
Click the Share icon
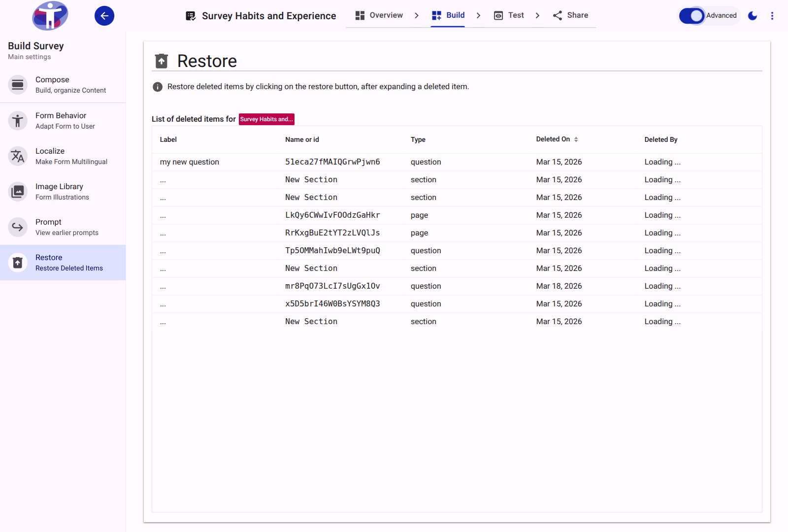click(558, 15)
